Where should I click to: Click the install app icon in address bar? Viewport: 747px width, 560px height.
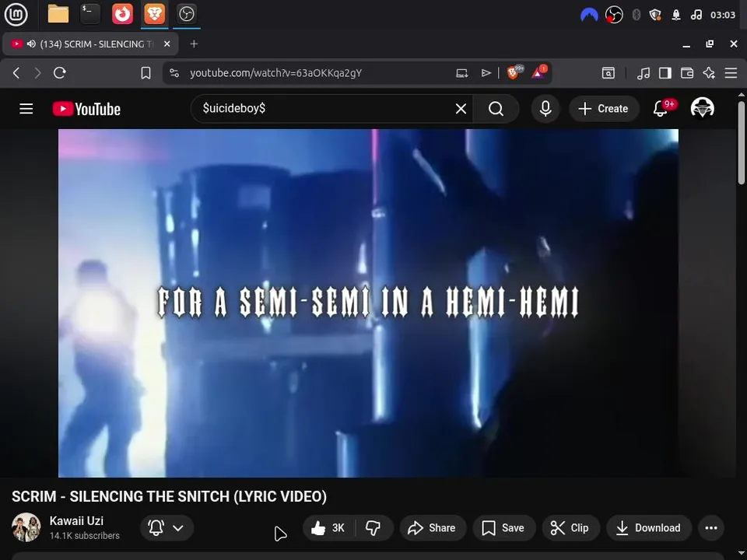(461, 73)
